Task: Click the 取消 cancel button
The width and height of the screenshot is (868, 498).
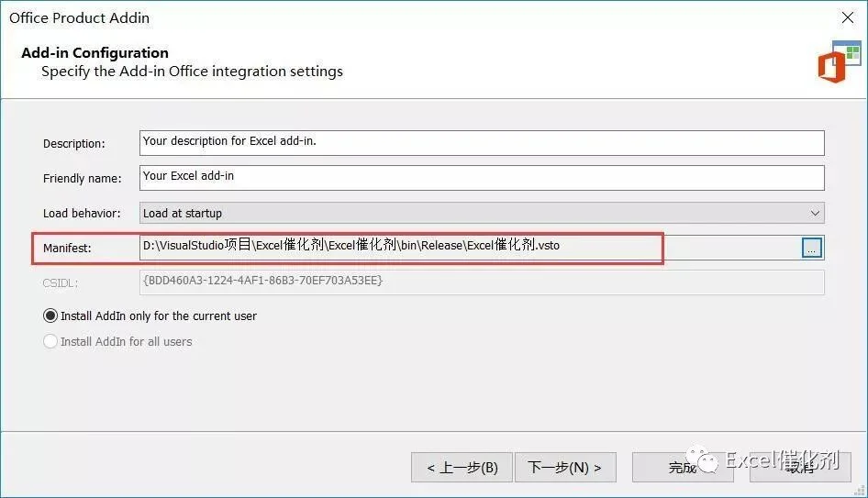Action: click(x=800, y=468)
